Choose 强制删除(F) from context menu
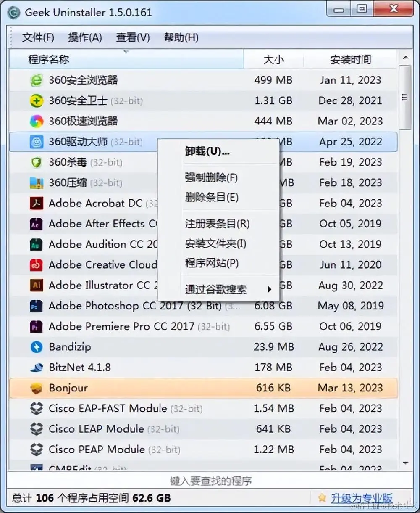 (x=211, y=177)
